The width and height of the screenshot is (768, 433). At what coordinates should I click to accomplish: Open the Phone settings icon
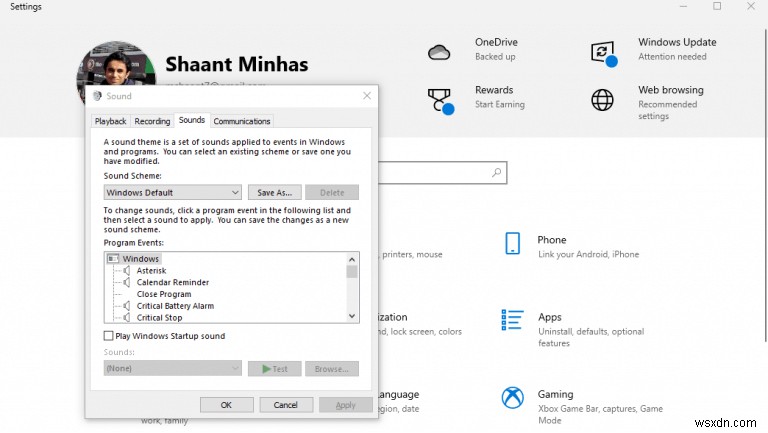tap(512, 243)
